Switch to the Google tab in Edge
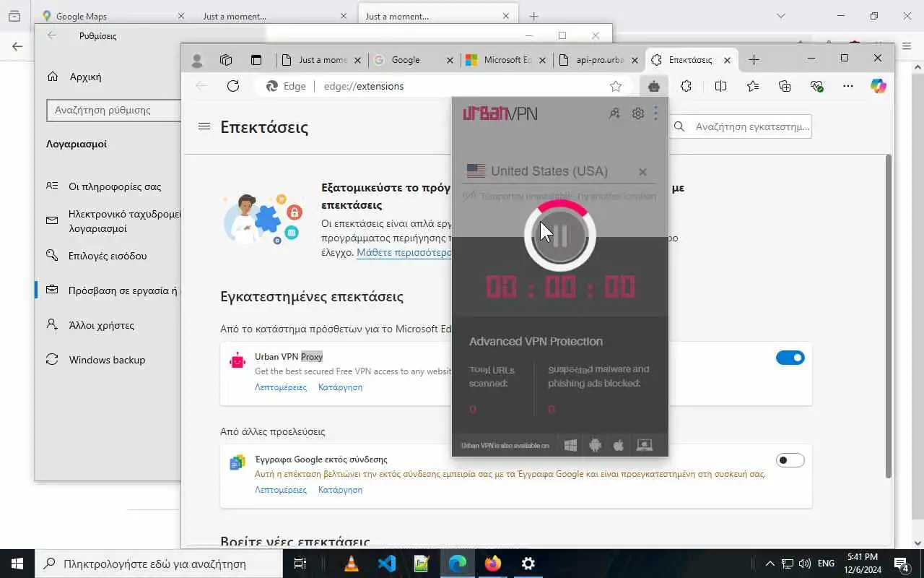 point(414,60)
